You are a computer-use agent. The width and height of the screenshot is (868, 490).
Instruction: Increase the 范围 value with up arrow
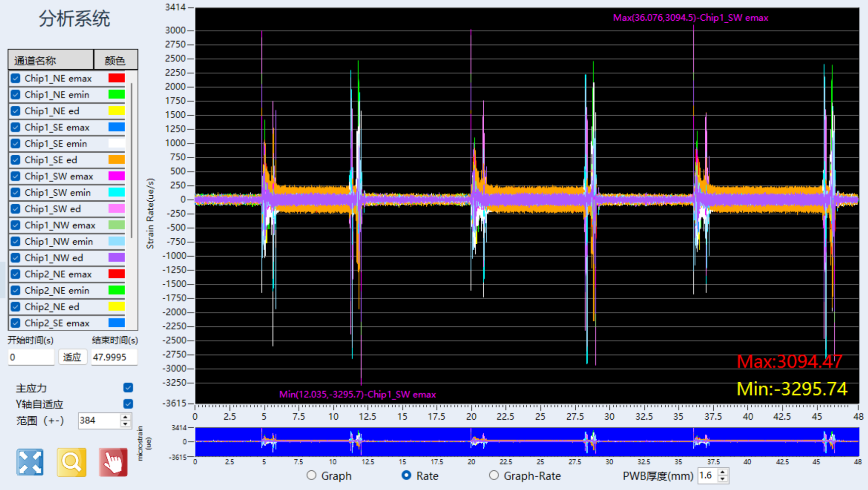tap(126, 417)
